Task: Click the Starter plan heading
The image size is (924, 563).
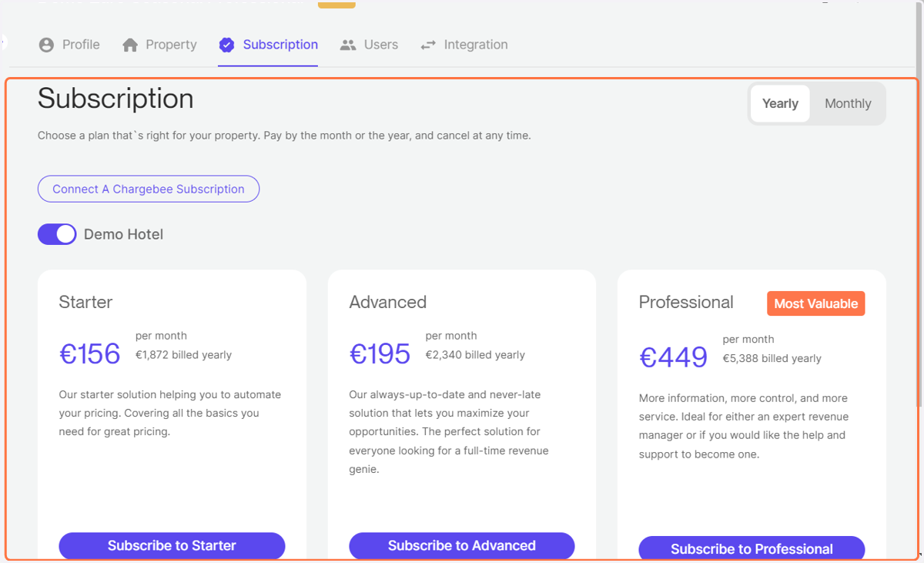Action: pyautogui.click(x=85, y=302)
